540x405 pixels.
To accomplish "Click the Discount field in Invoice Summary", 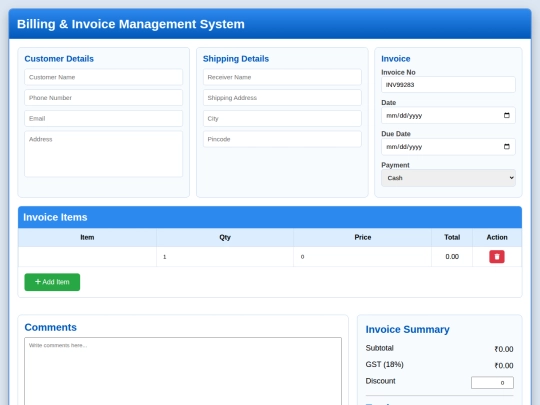I will click(x=492, y=383).
